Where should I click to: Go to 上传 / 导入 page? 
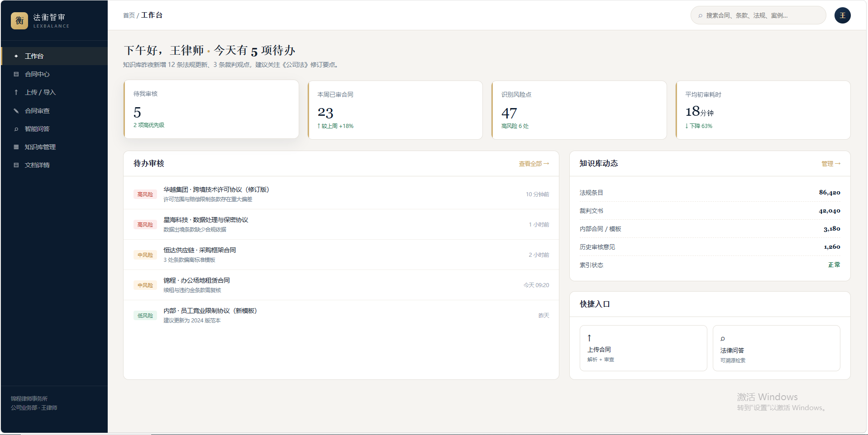point(54,92)
